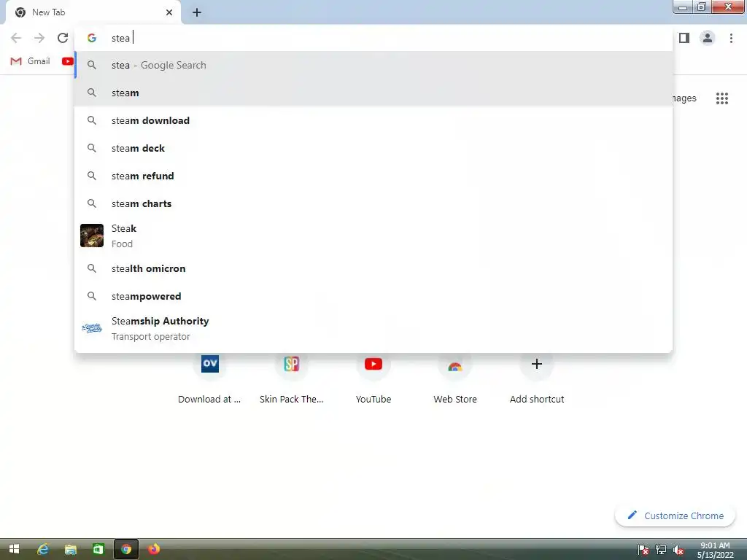Open the 'Download at ...' shortcut

(209, 378)
